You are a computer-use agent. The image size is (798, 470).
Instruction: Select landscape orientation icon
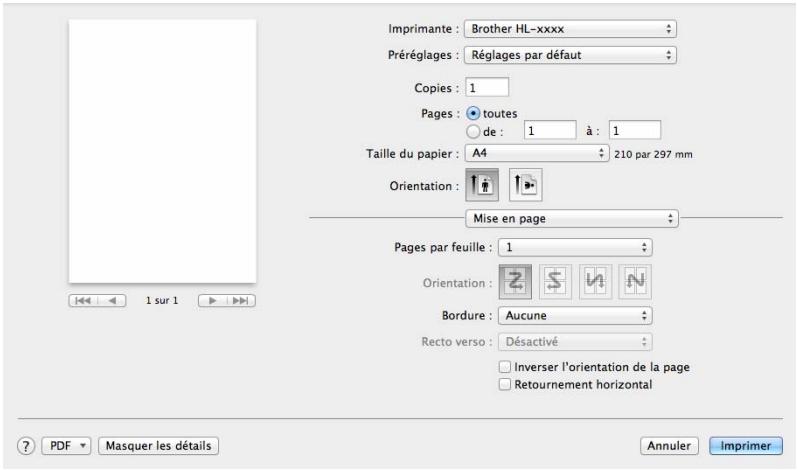[x=526, y=185]
